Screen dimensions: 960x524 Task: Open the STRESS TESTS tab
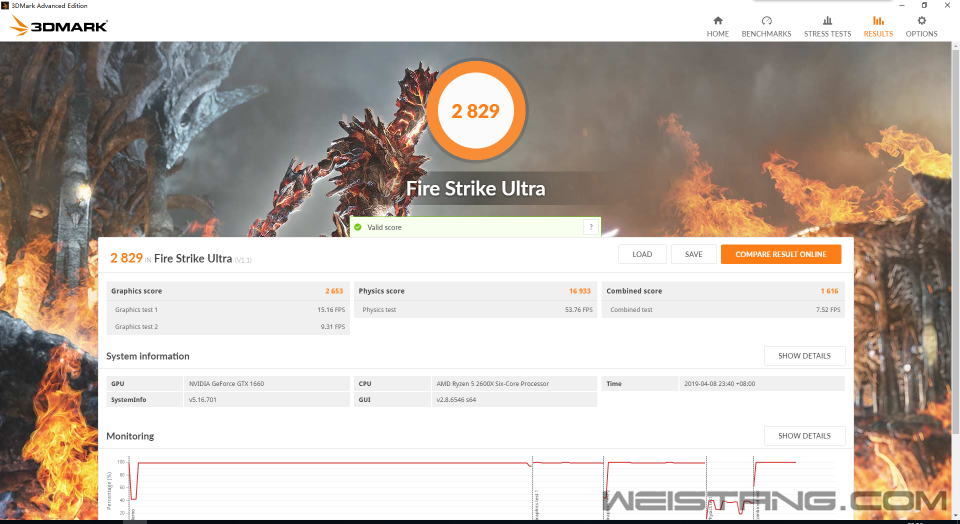tap(827, 27)
